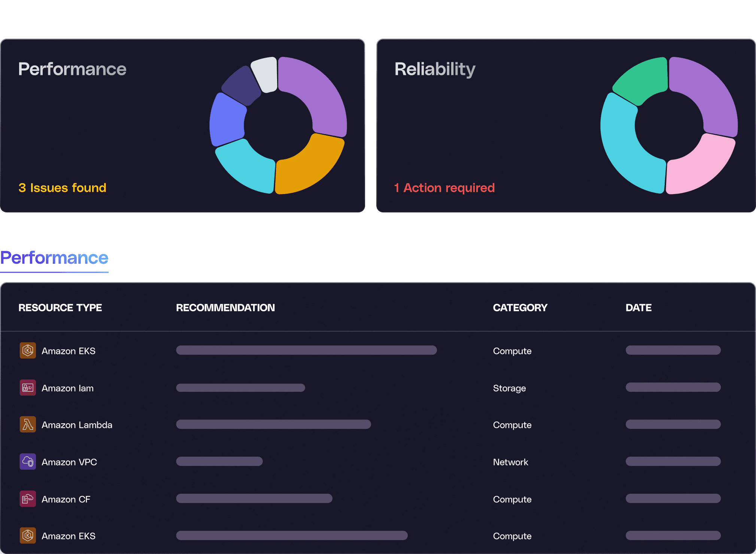Screen dimensions: 756x554
Task: Click the Amazon CF icon
Action: (28, 499)
